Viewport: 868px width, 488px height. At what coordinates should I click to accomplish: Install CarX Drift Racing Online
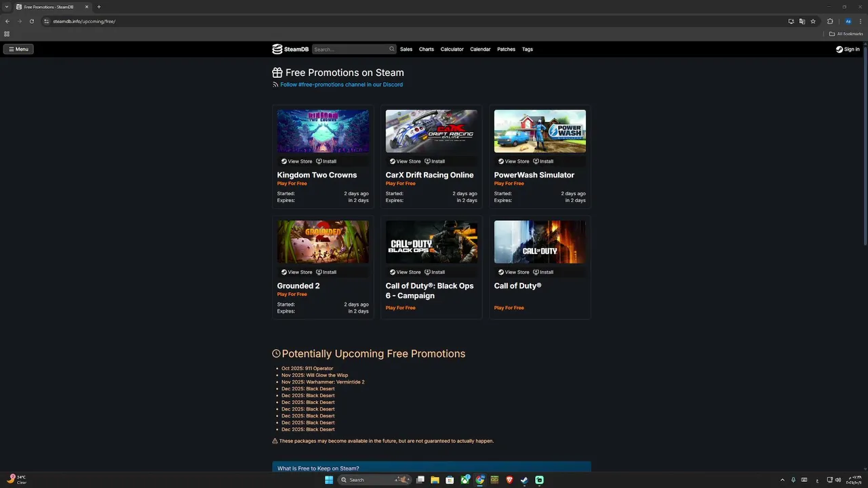point(435,161)
